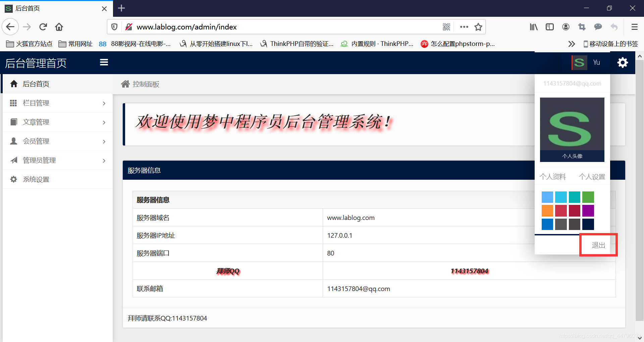Image resolution: width=644 pixels, height=342 pixels.
Task: Open 系统设置 in the sidebar
Action: click(58, 179)
